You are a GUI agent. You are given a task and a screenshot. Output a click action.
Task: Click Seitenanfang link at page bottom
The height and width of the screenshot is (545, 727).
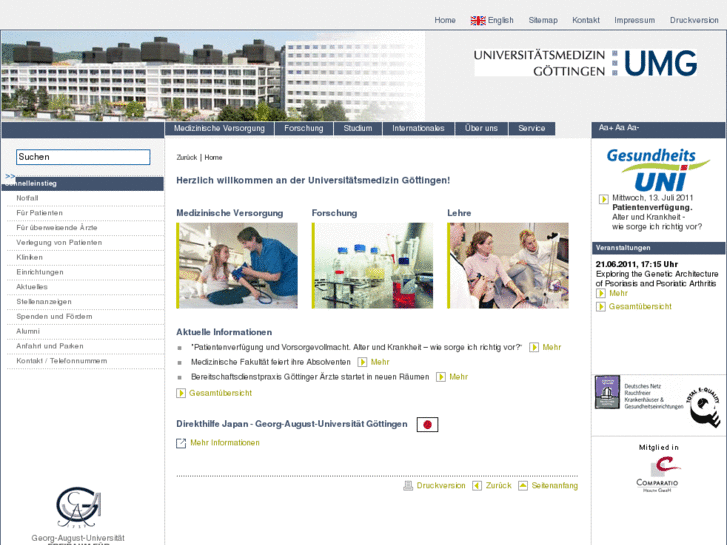pyautogui.click(x=555, y=486)
